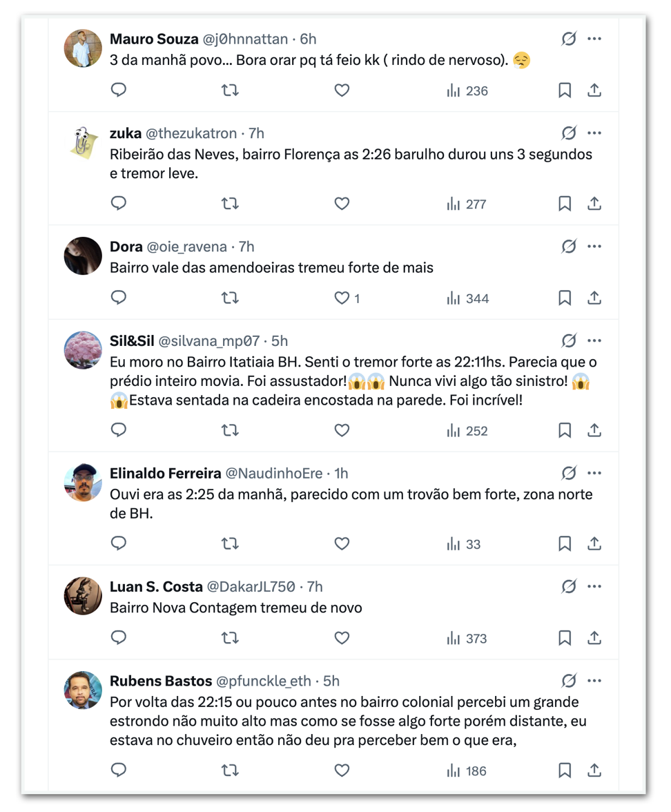
Task: Open more options on Mauro Souza's tweet
Action: point(594,39)
